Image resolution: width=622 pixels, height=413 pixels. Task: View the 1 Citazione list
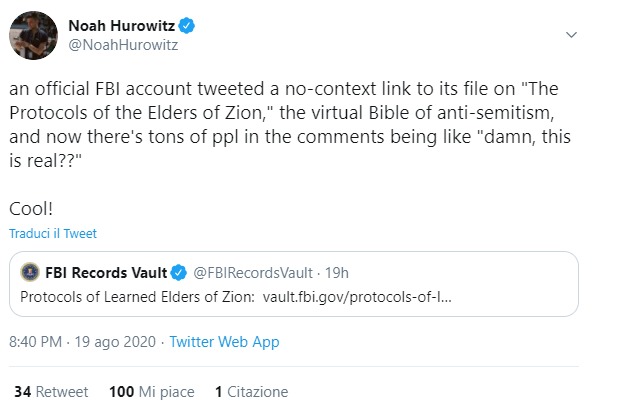click(251, 392)
